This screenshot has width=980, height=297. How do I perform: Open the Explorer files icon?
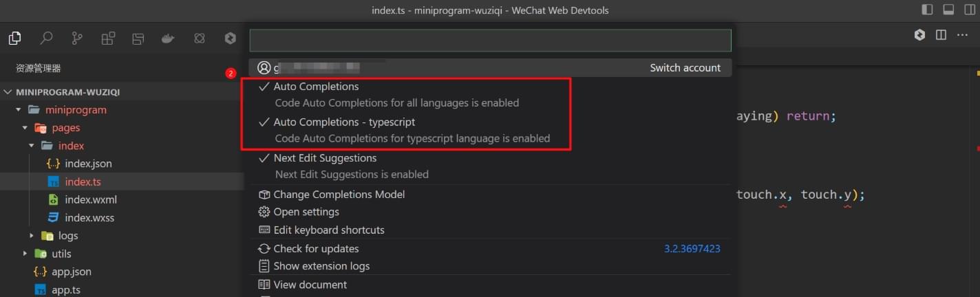point(15,38)
